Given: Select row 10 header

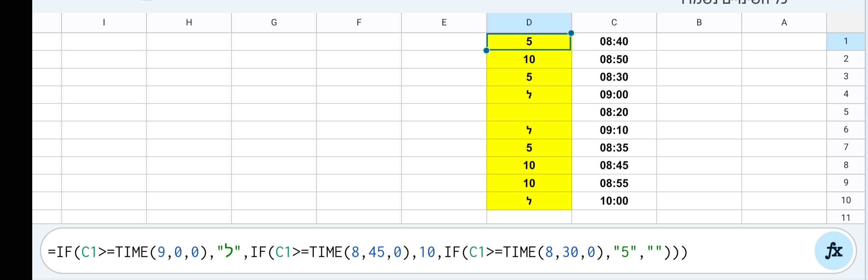Looking at the screenshot, I should (846, 200).
